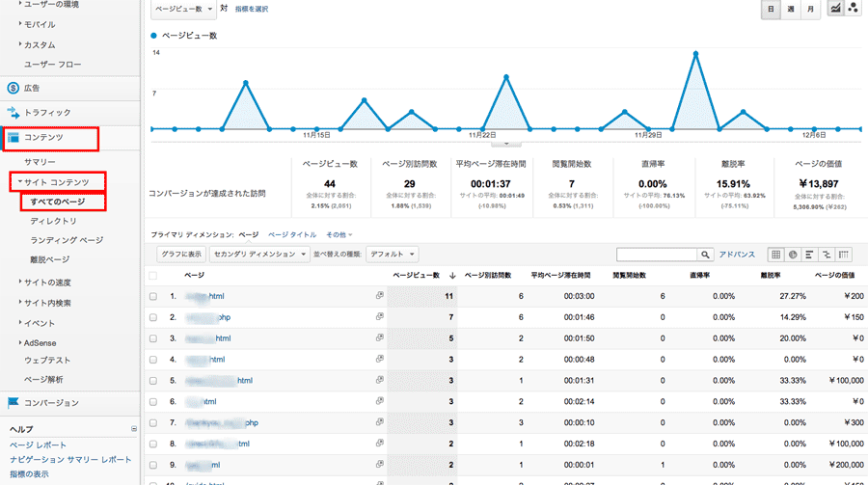
Task: Click the search magnifier button
Action: coord(705,255)
